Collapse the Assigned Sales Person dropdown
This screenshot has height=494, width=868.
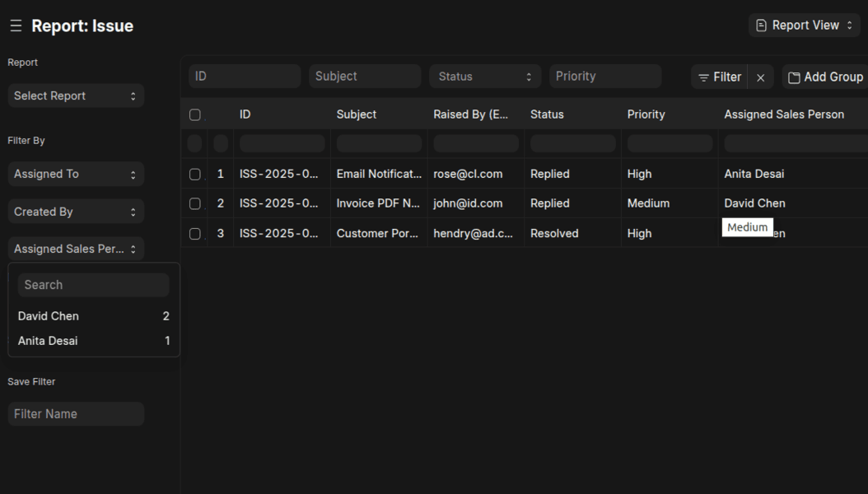76,249
